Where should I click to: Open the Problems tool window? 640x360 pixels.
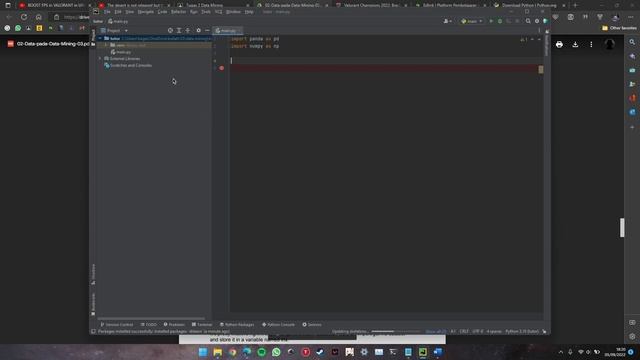(x=174, y=324)
